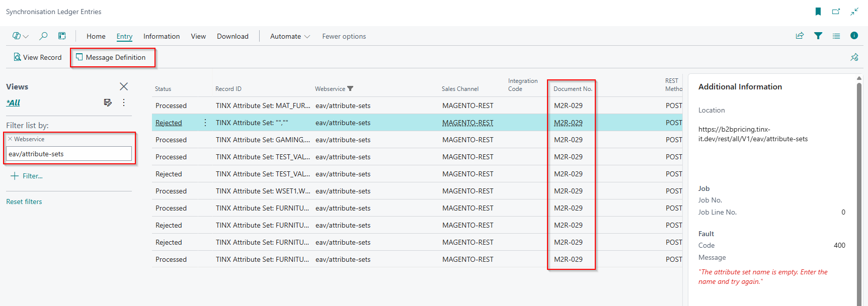Click the eav/attribute-sets filter input field

tap(69, 154)
